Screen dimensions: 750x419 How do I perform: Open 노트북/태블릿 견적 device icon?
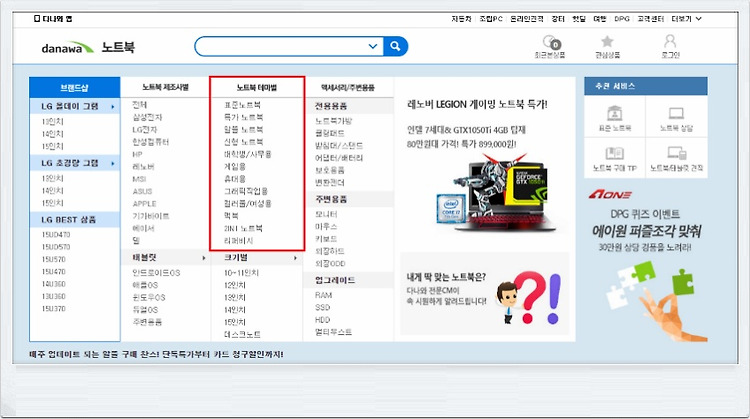click(676, 153)
